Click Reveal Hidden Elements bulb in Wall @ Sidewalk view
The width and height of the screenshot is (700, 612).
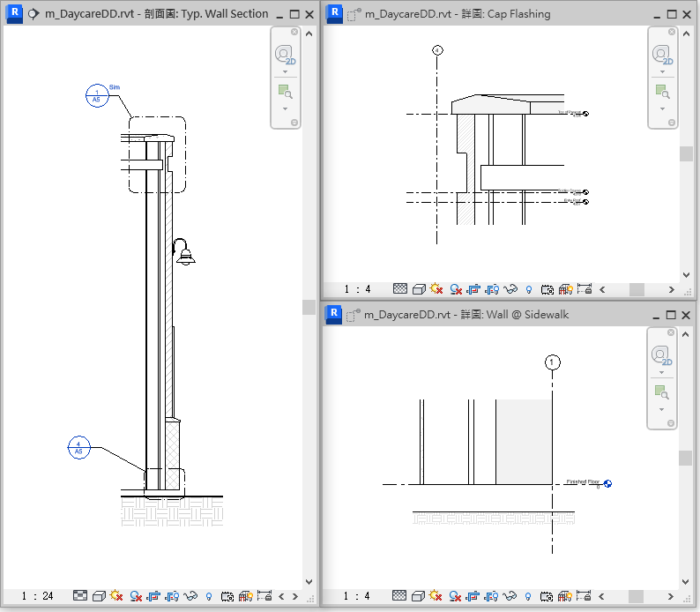click(x=528, y=595)
